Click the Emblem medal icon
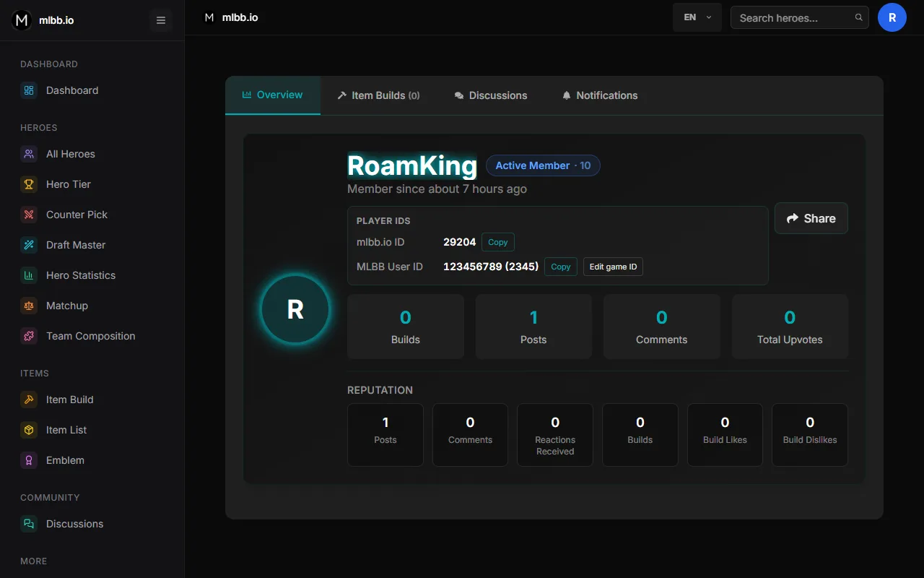 [x=29, y=460]
